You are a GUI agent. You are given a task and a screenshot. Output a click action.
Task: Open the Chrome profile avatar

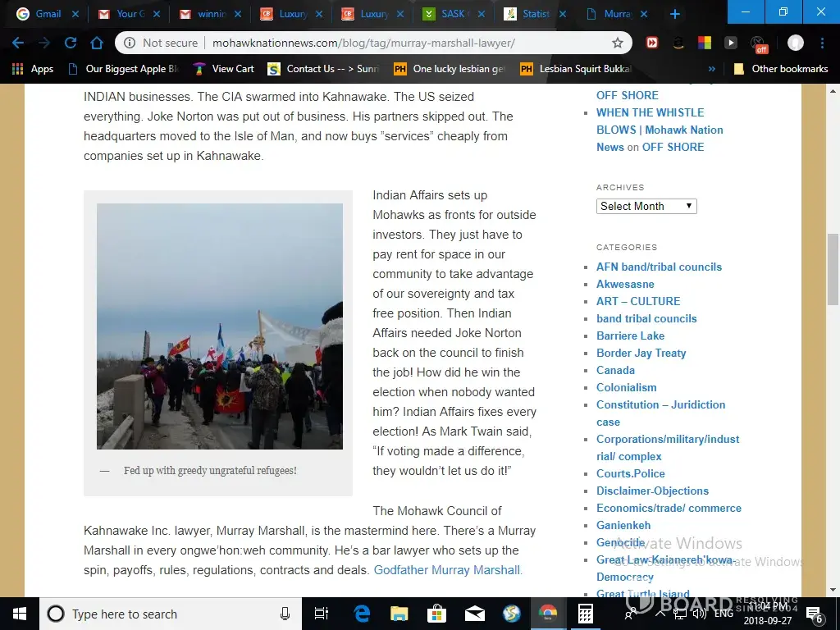pos(796,43)
